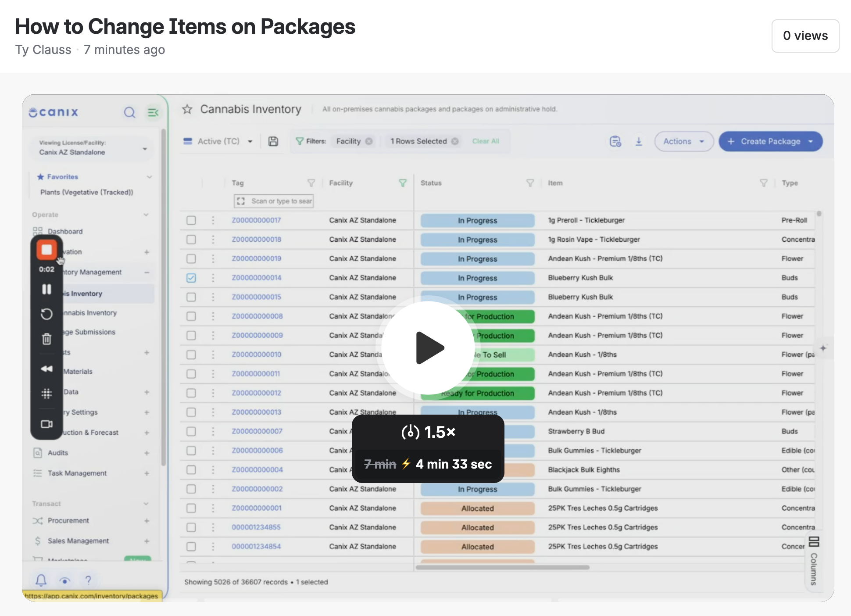Check the box for tag Z00000000017
Screen dimensions: 851x616
pos(191,220)
